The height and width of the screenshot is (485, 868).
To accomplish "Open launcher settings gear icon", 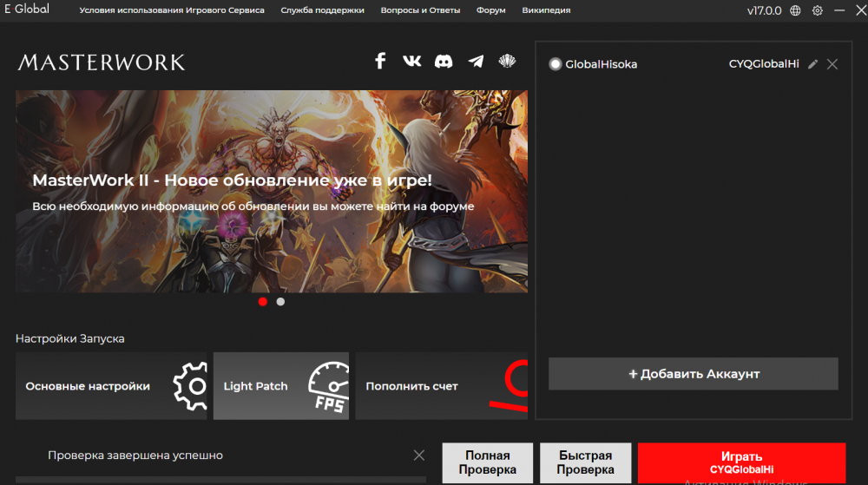I will pos(817,10).
